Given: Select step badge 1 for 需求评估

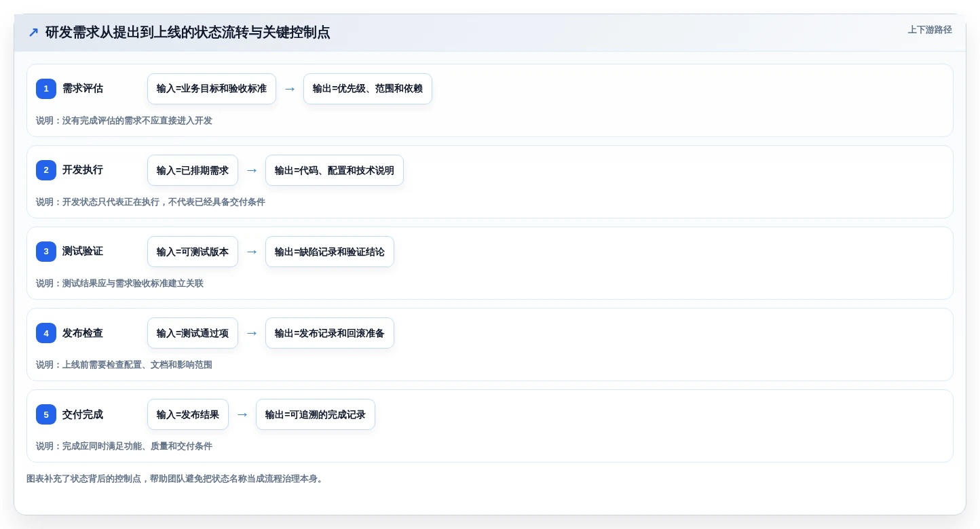Looking at the screenshot, I should click(46, 89).
